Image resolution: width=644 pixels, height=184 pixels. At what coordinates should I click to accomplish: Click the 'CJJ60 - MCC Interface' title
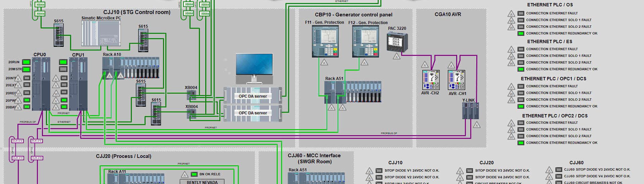pos(314,156)
